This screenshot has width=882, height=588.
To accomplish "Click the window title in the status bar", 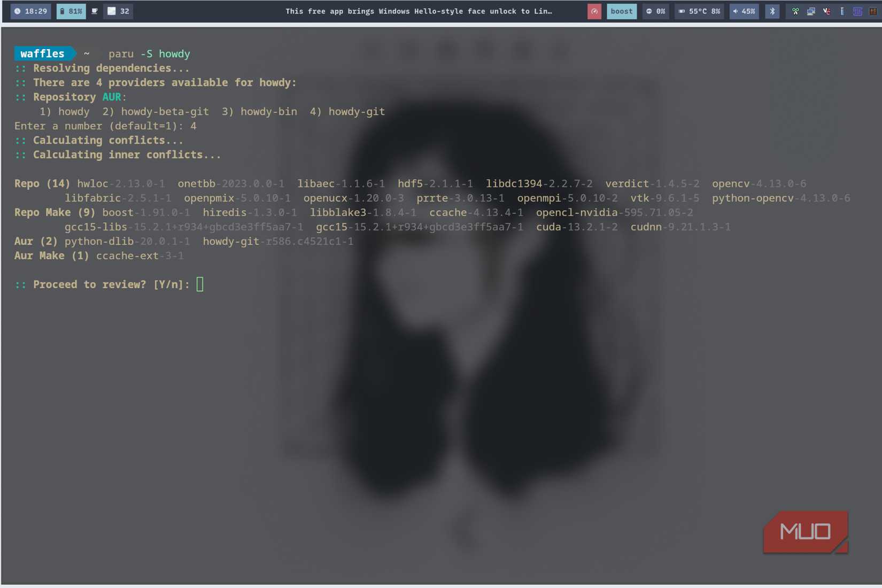I will click(419, 11).
